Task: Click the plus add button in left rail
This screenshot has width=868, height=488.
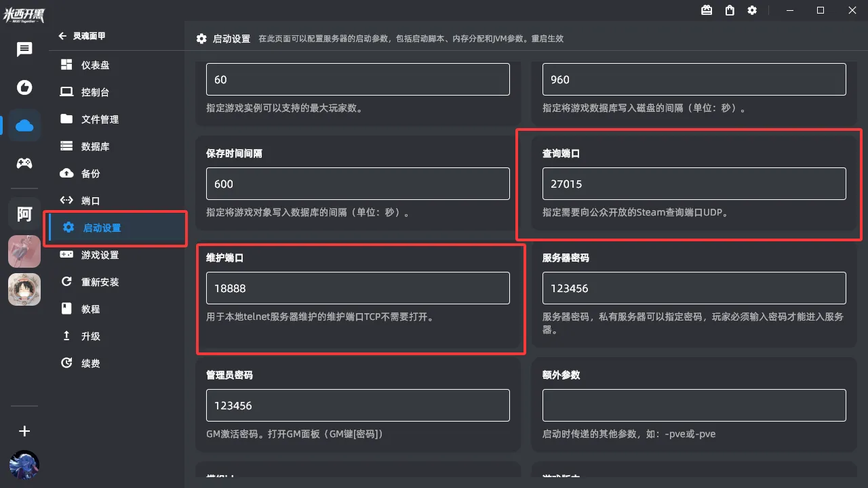Action: tap(24, 431)
